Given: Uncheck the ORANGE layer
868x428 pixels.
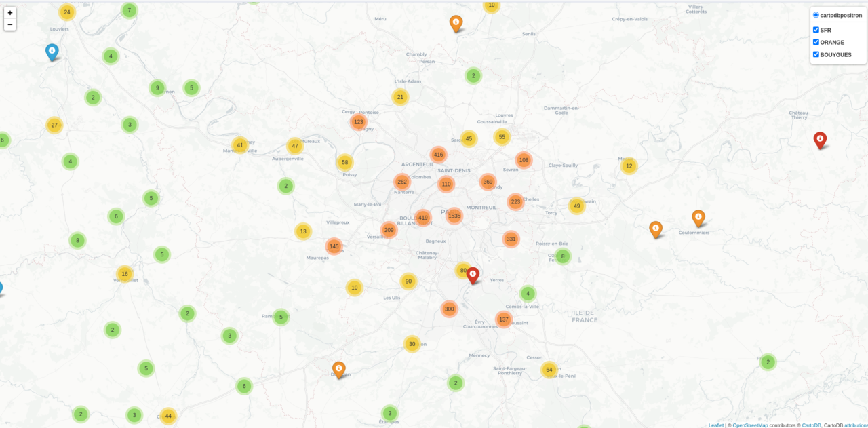Looking at the screenshot, I should click(x=816, y=42).
